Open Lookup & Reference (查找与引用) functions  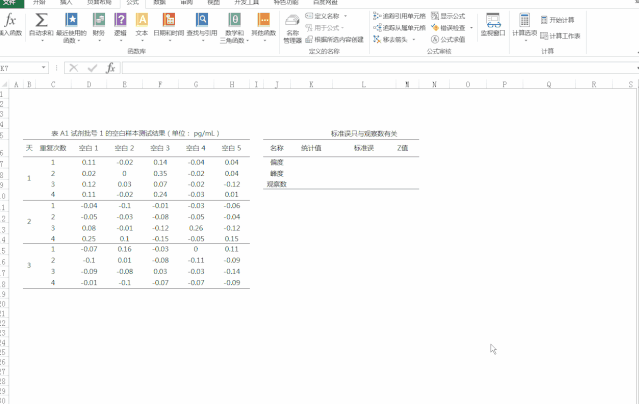coord(202,26)
